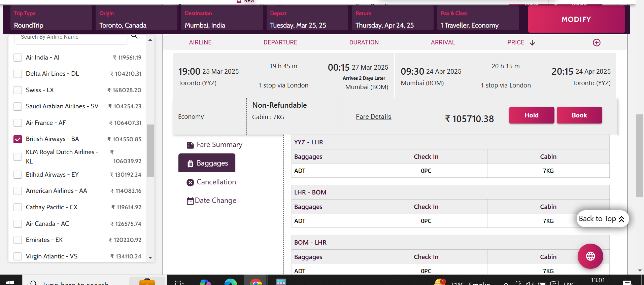Click the plus circle icon in header
Image resolution: width=644 pixels, height=285 pixels.
point(596,43)
